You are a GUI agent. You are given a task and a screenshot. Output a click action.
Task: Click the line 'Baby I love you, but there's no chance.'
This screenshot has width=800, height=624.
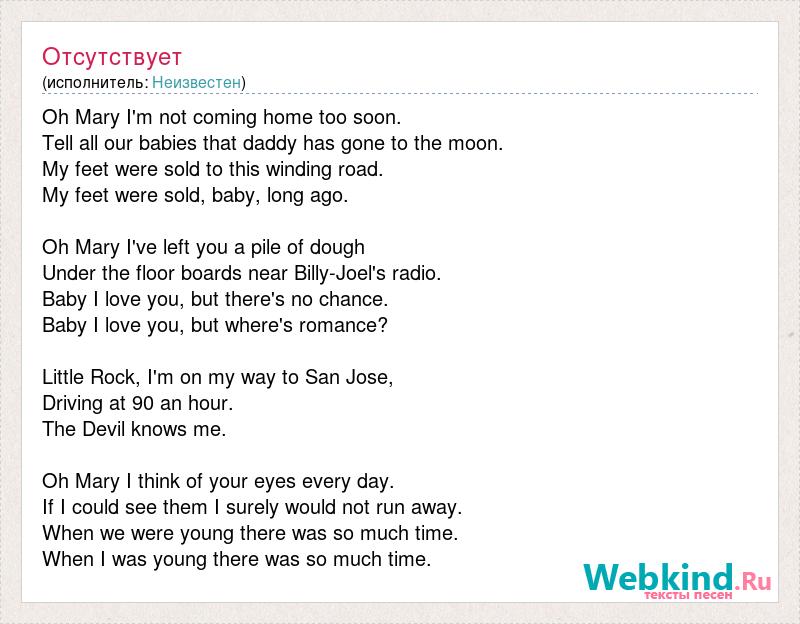tap(215, 299)
